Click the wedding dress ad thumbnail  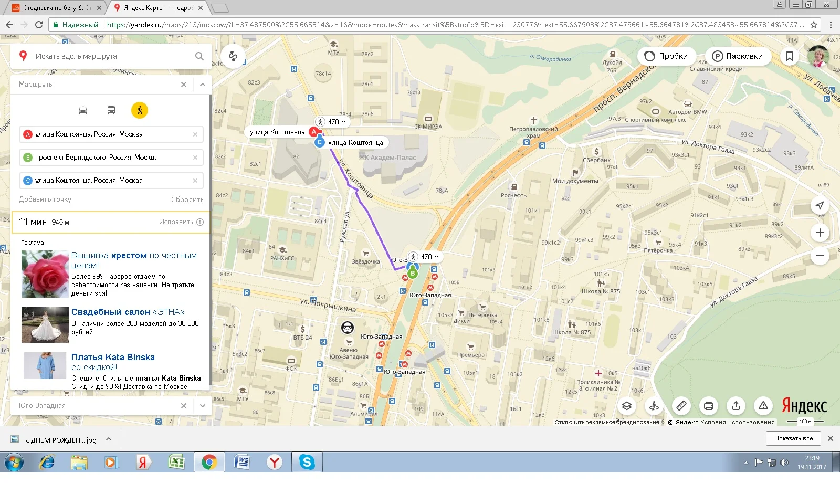(45, 325)
